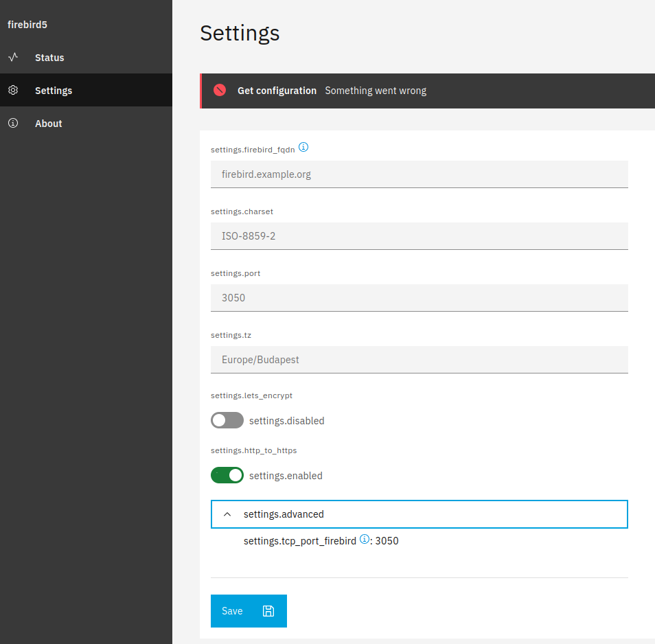Focus the firebird.example.org FQDN field
Screen dimensions: 655x644
coord(419,174)
